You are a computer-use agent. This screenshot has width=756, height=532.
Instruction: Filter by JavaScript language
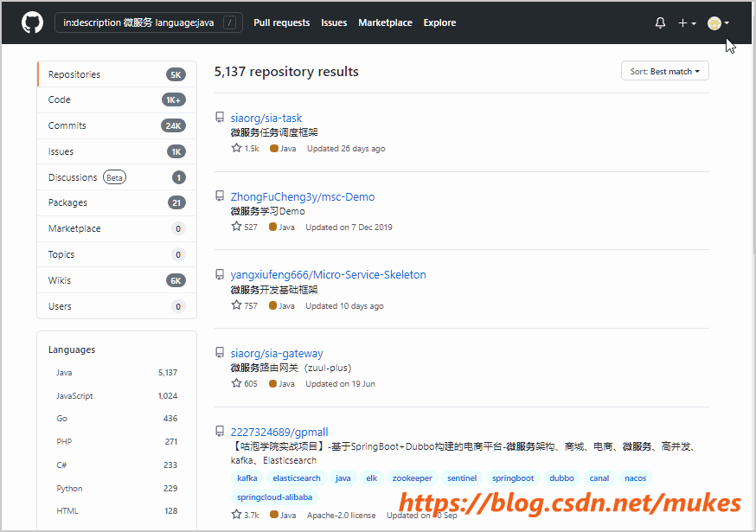tap(117, 395)
